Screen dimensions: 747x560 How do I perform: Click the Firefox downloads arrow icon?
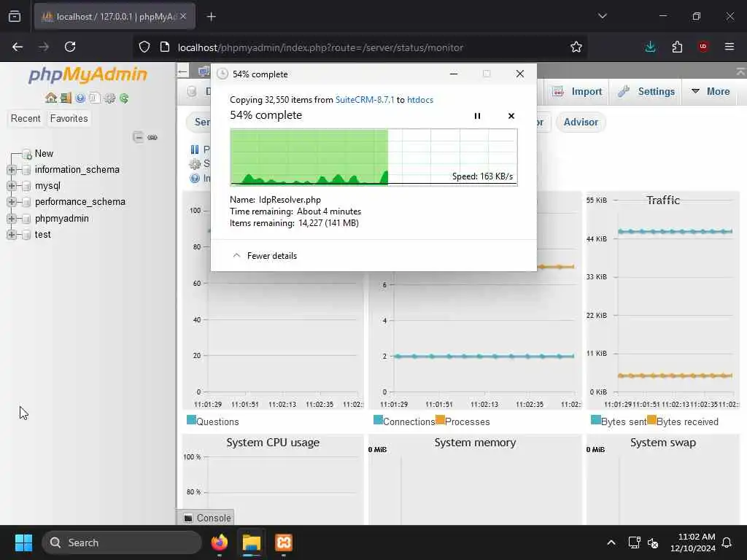tap(650, 47)
